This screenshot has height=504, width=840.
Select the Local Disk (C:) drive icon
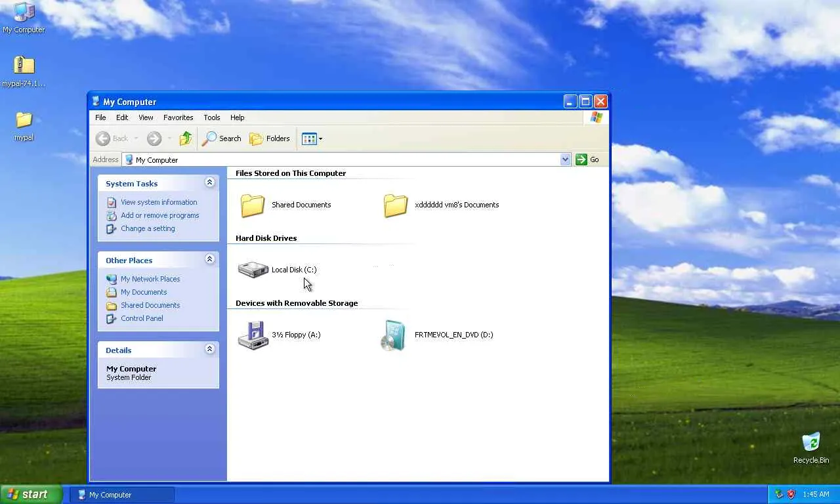click(253, 270)
